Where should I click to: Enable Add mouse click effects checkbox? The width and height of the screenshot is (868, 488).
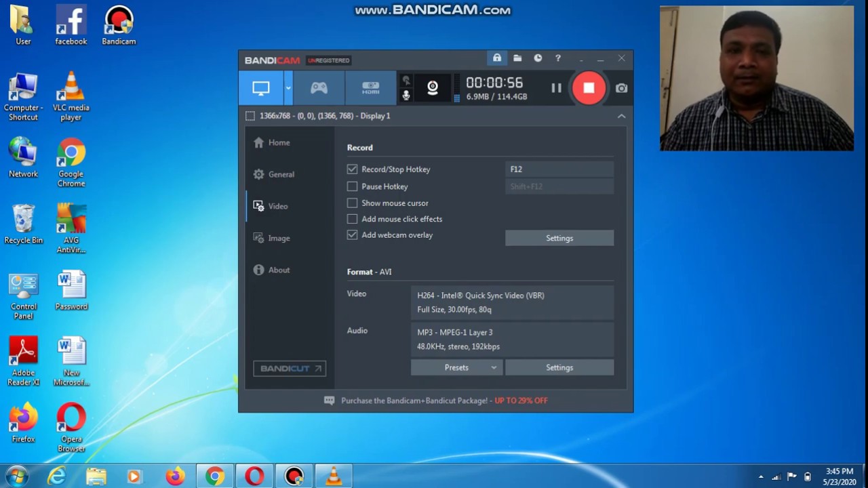(x=352, y=219)
